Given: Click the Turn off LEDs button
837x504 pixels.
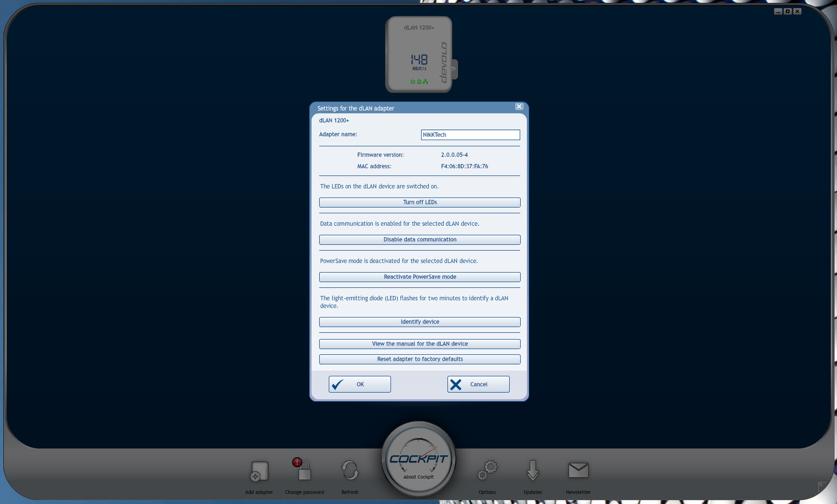Looking at the screenshot, I should tap(420, 202).
